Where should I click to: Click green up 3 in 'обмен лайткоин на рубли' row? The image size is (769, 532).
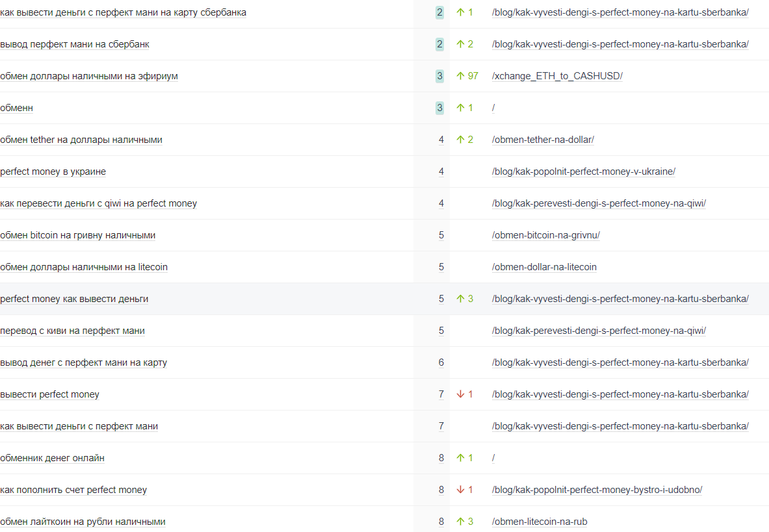pyautogui.click(x=465, y=522)
